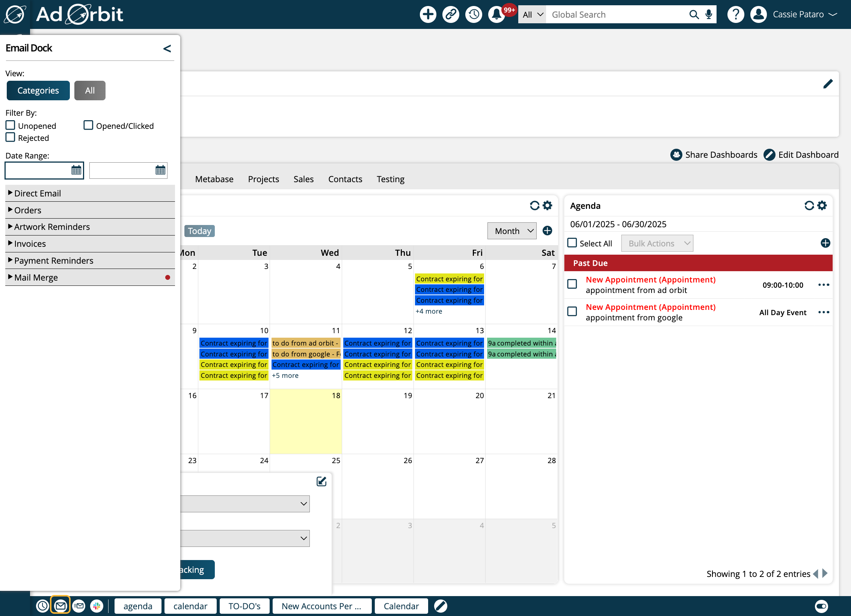851x616 pixels.
Task: Click the pencil edit icon on top card
Action: (x=828, y=84)
